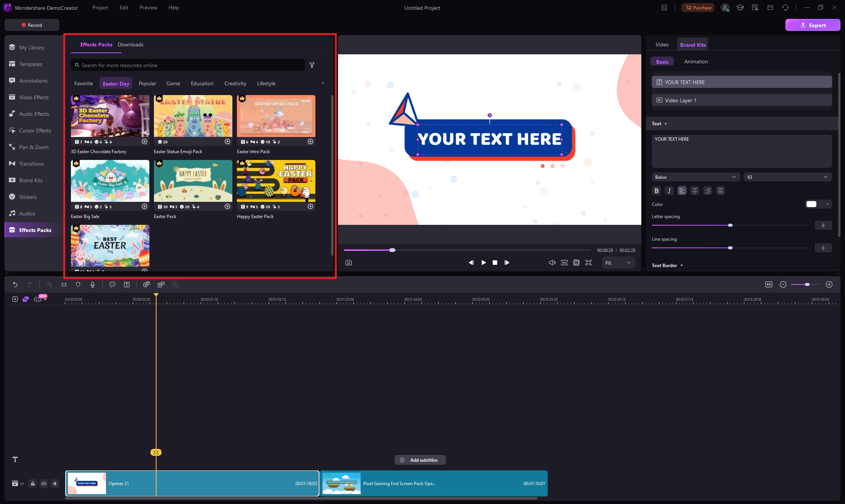This screenshot has height=504, width=845.
Task: Open the filter funnel next to search
Action: tap(312, 65)
